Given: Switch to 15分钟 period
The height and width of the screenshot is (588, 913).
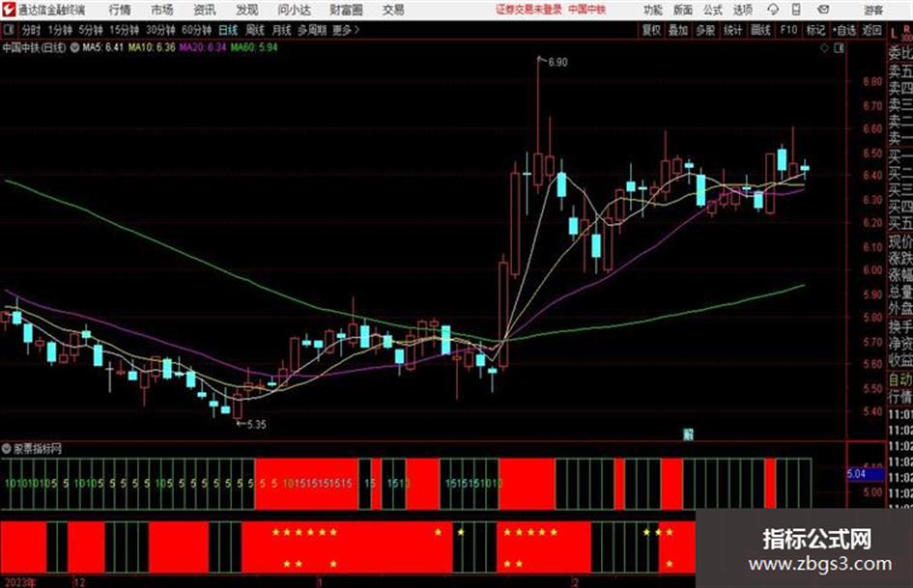Looking at the screenshot, I should click(124, 30).
